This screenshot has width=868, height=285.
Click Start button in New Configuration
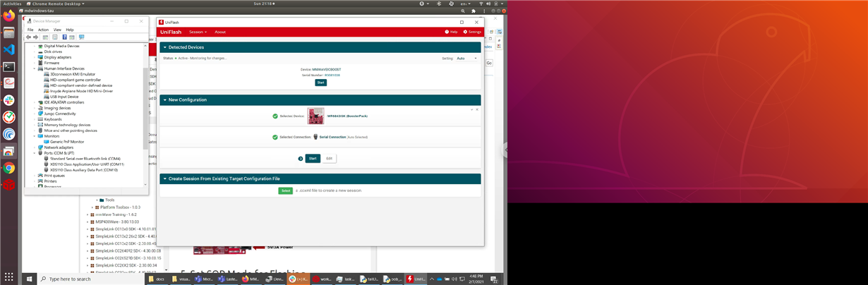coord(313,158)
